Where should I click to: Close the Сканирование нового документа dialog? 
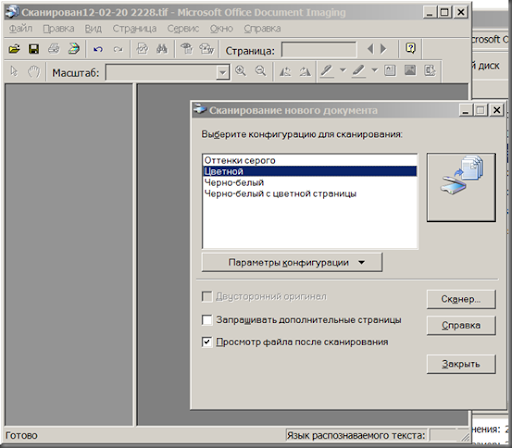(497, 110)
